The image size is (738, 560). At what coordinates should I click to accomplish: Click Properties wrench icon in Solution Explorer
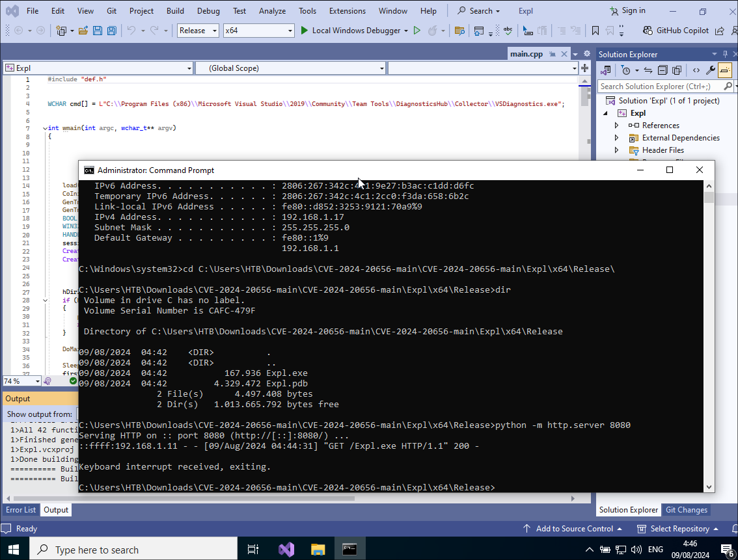pyautogui.click(x=710, y=70)
